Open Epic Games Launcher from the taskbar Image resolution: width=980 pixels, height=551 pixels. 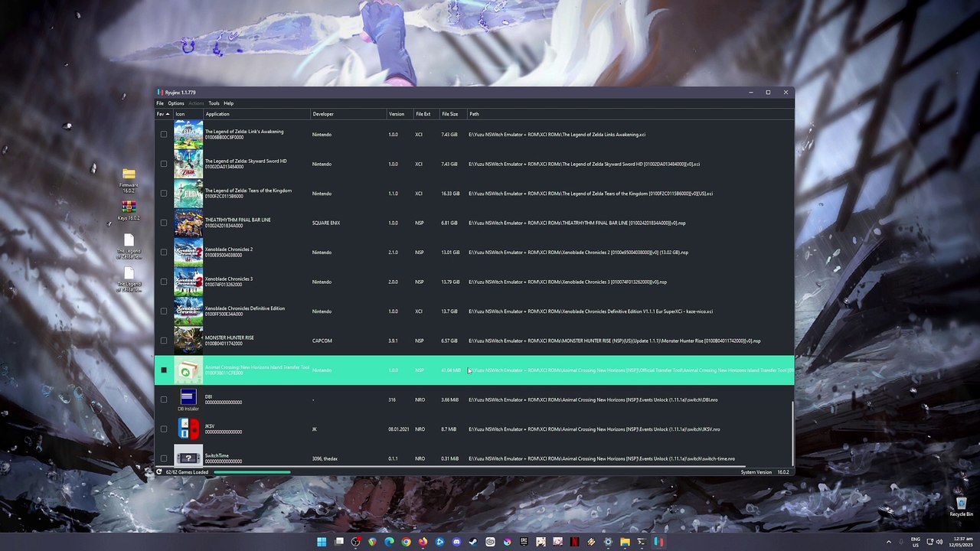tap(524, 542)
